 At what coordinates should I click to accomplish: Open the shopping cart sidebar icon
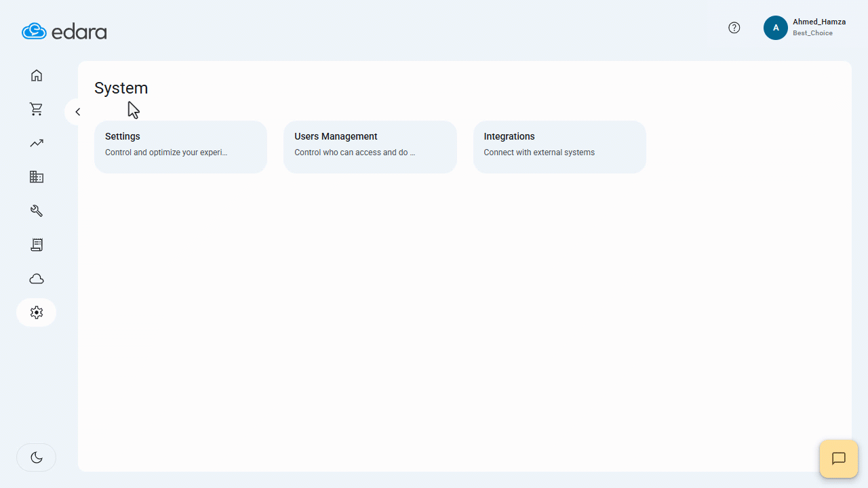click(x=37, y=109)
